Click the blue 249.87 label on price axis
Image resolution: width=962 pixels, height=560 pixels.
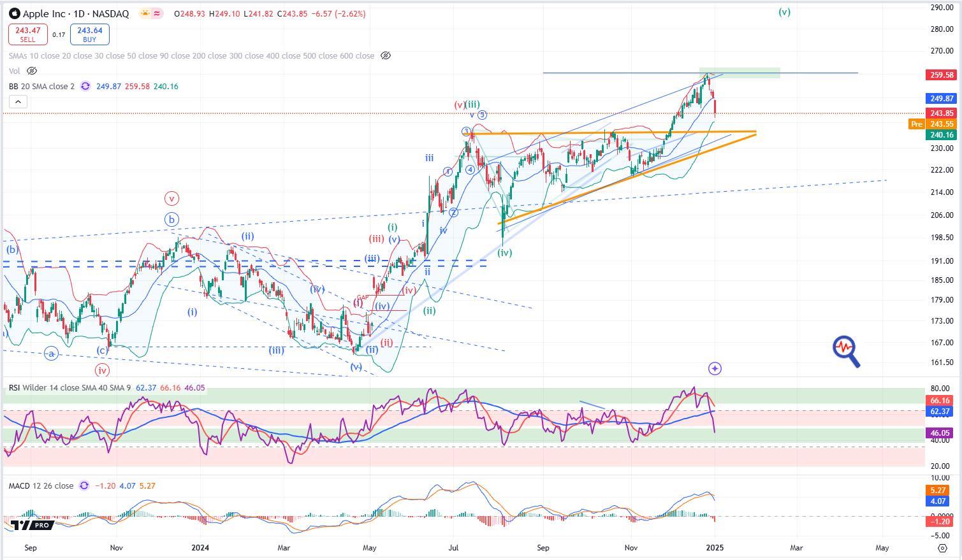(942, 99)
